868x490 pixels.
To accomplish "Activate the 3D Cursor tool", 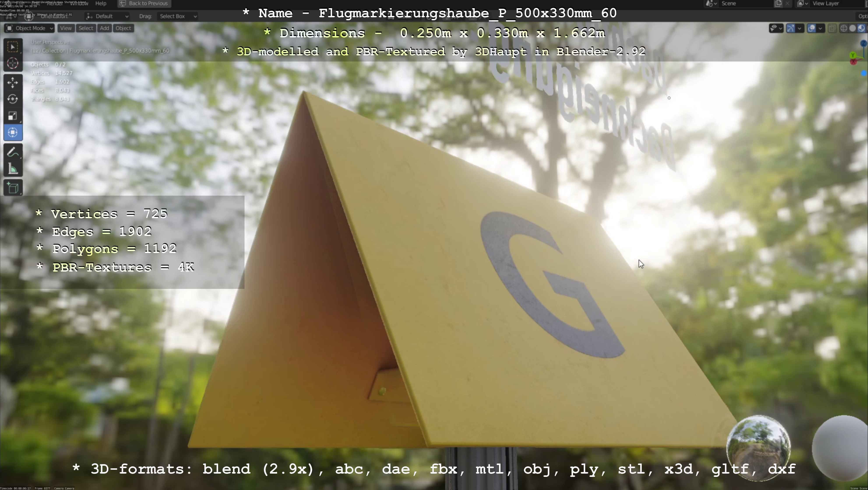I will click(13, 63).
